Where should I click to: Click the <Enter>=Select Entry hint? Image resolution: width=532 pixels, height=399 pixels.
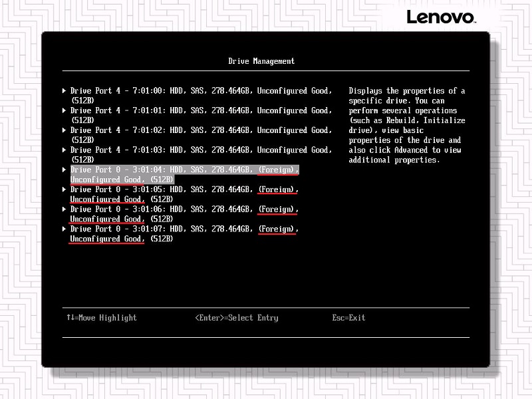click(x=236, y=318)
